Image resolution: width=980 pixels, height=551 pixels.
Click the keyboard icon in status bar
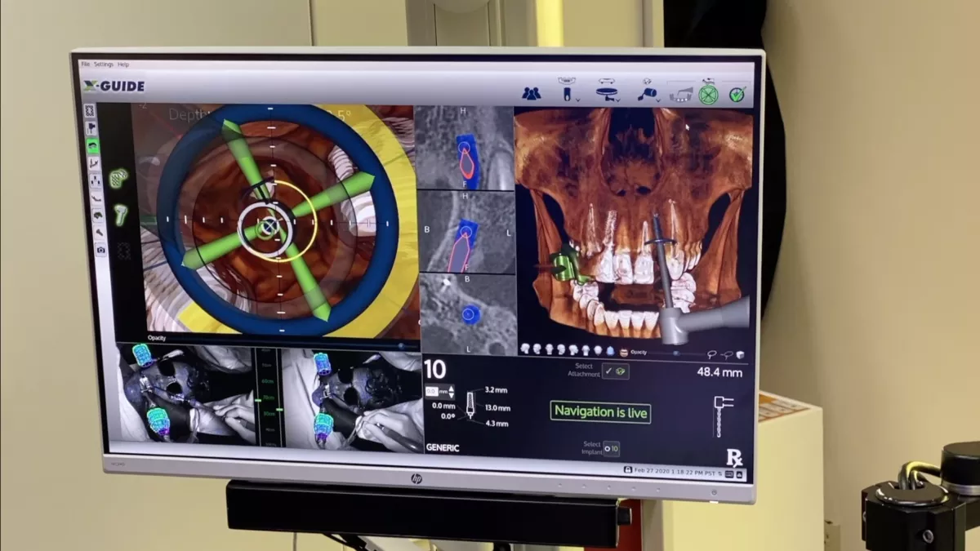point(728,473)
